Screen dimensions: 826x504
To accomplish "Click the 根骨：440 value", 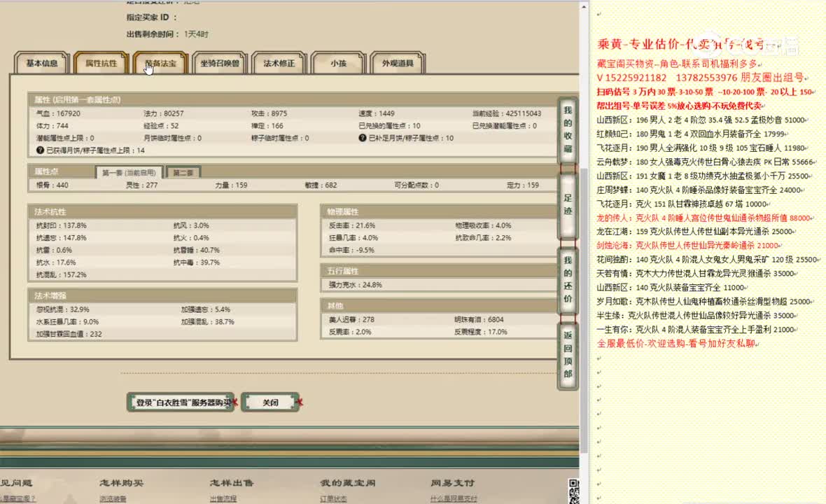I will pyautogui.click(x=52, y=185).
